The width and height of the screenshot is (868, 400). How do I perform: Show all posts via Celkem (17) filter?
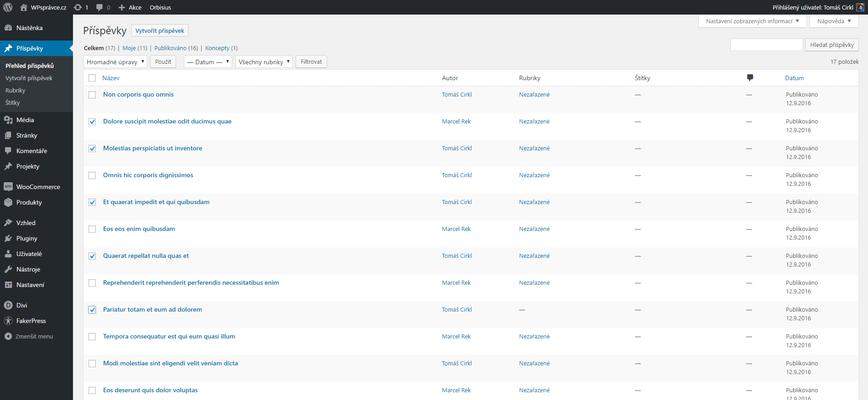[x=99, y=48]
